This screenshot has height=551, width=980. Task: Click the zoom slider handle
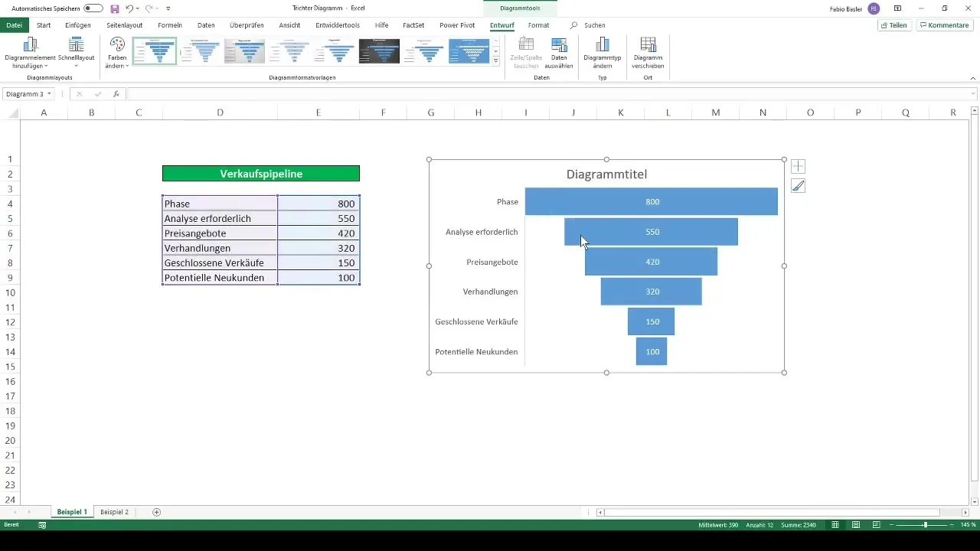pyautogui.click(x=925, y=525)
